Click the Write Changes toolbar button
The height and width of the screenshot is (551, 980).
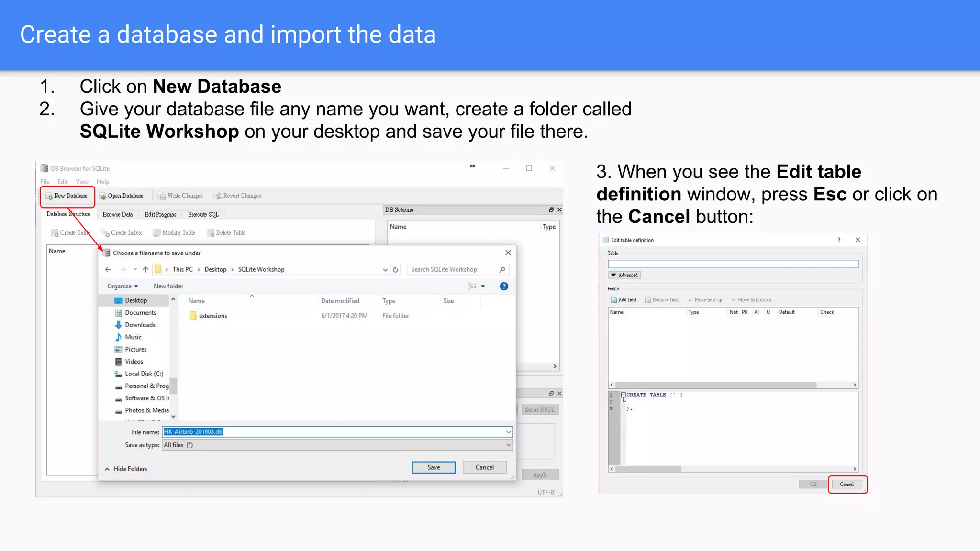[180, 196]
